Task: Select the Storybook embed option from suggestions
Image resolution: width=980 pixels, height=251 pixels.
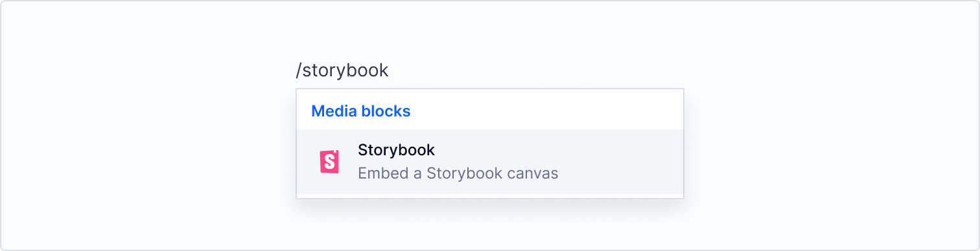Action: pyautogui.click(x=490, y=162)
